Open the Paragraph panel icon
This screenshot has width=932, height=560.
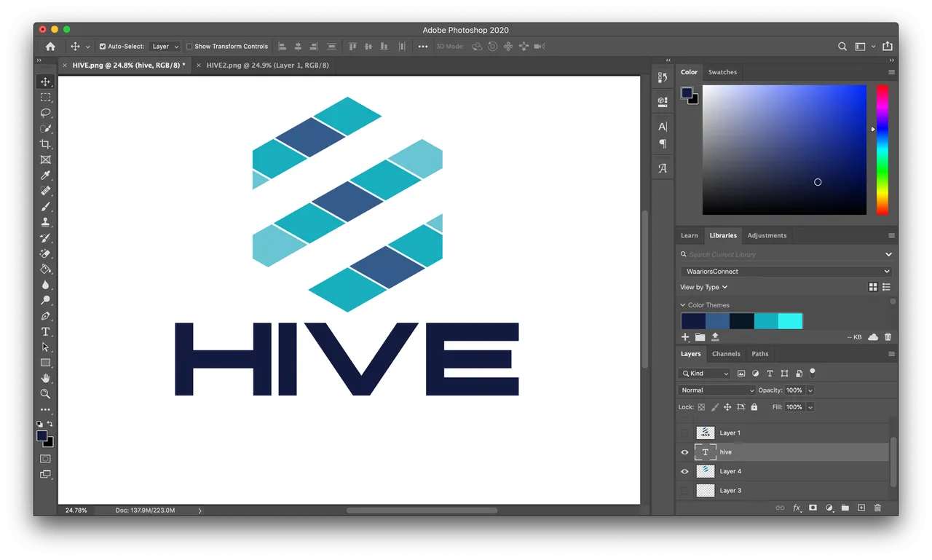point(663,143)
